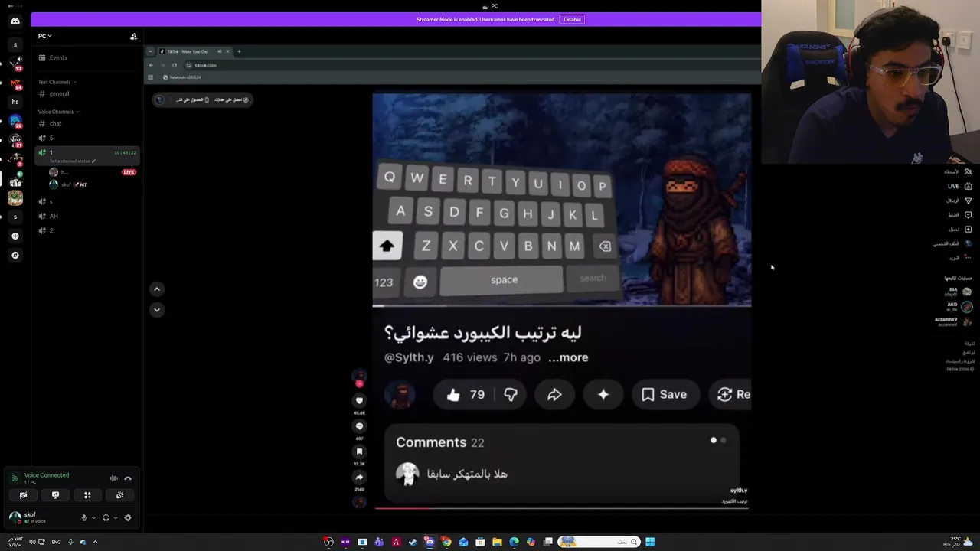Viewport: 980px width, 551px height.
Task: Share the video using arrow icon
Action: 554,395
